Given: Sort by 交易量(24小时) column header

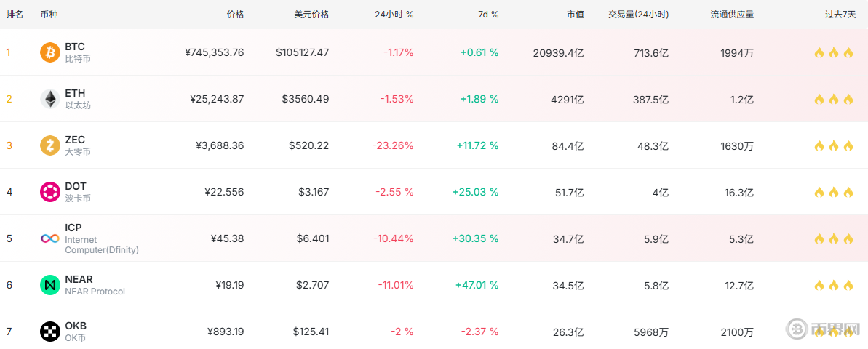Looking at the screenshot, I should [638, 15].
